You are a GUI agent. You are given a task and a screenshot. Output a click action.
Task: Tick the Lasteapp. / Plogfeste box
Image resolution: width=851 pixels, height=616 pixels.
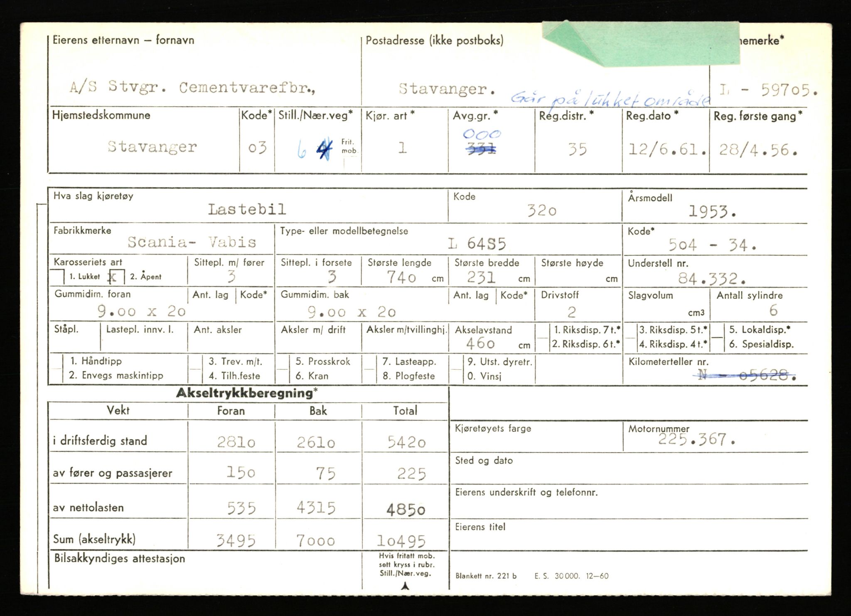[369, 369]
